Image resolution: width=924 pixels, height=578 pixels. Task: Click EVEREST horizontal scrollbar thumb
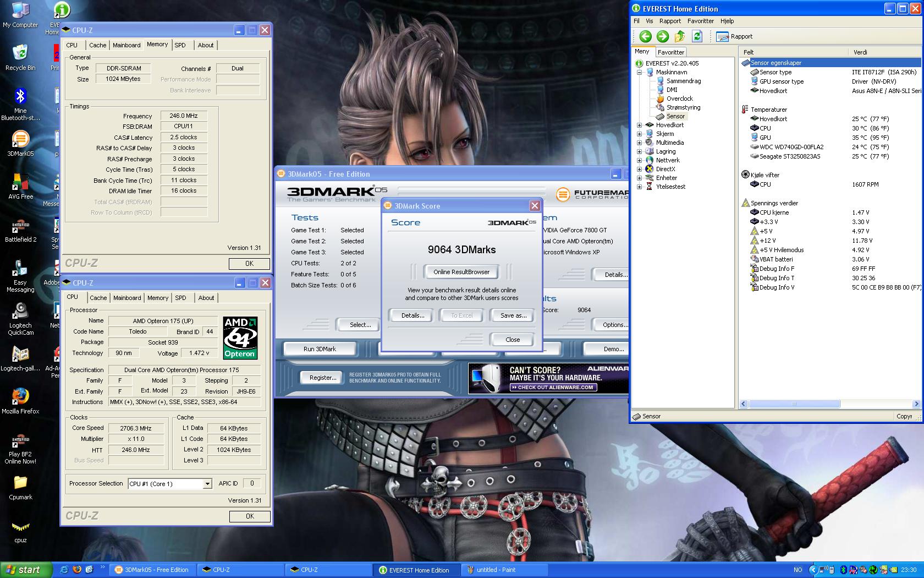pos(794,404)
